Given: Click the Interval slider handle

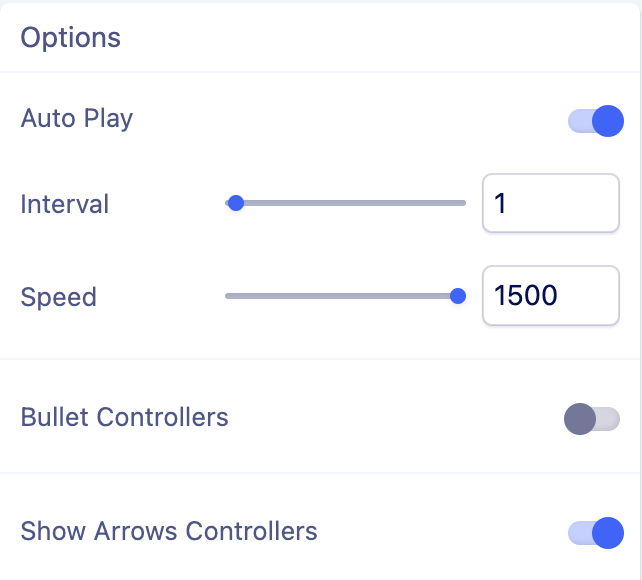Looking at the screenshot, I should coord(236,203).
